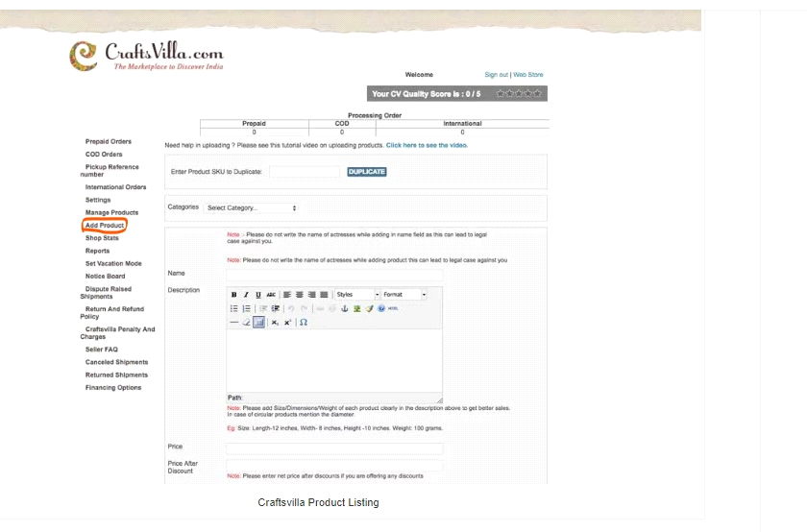Click the Sign out link

496,75
